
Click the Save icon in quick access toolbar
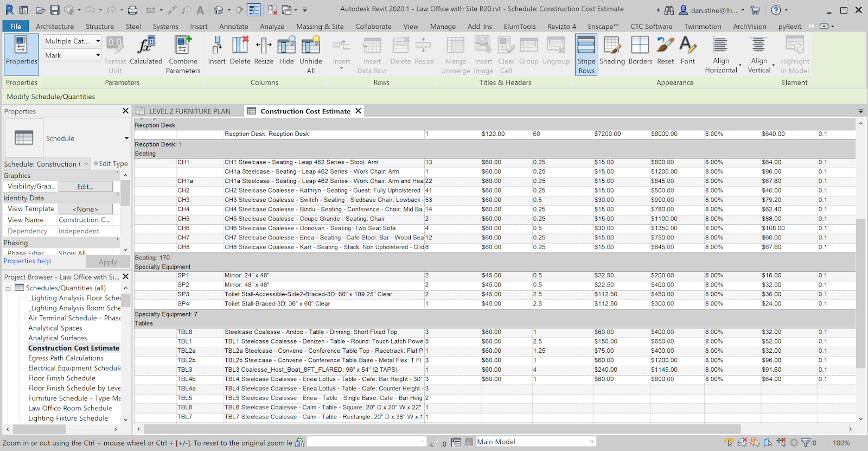pyautogui.click(x=55, y=10)
